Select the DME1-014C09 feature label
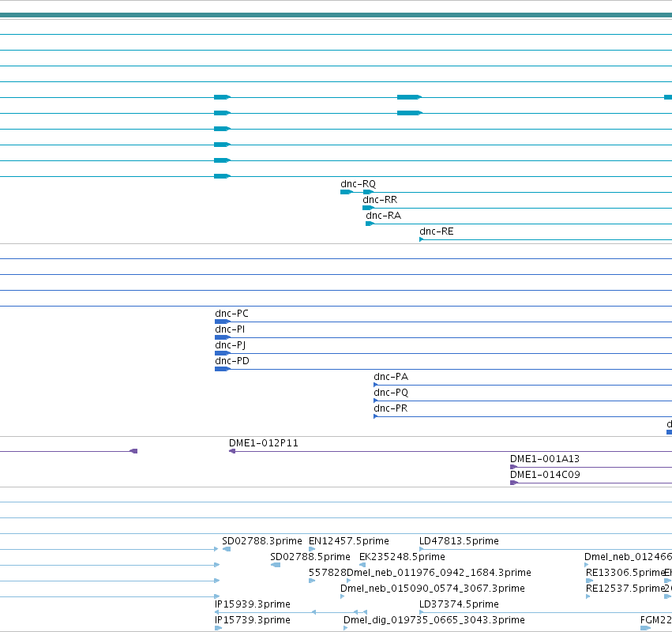 (x=545, y=475)
